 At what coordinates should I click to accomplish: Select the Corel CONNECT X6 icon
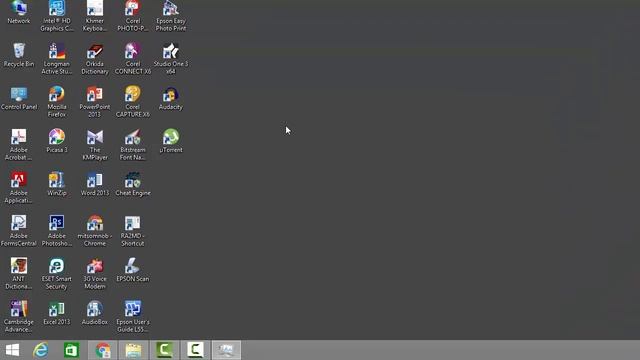pyautogui.click(x=133, y=59)
